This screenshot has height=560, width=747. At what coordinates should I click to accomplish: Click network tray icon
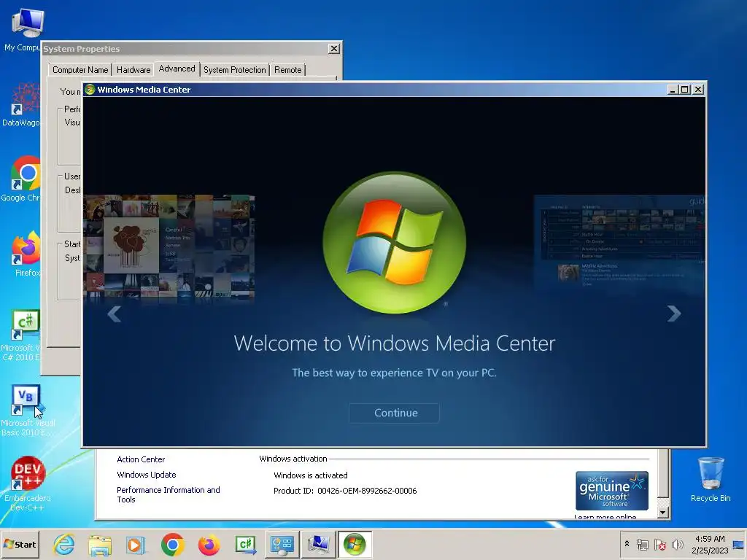pyautogui.click(x=642, y=544)
